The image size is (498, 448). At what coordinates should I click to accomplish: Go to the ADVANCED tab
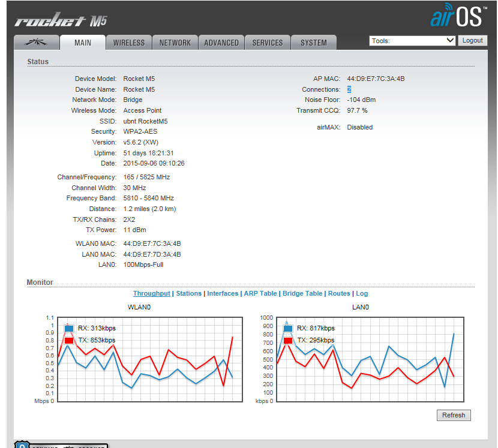click(221, 43)
